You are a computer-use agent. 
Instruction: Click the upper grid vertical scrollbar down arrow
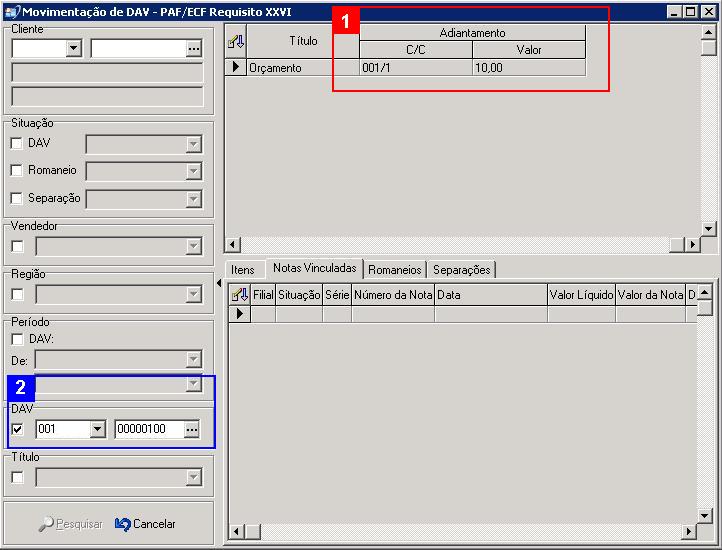(708, 228)
